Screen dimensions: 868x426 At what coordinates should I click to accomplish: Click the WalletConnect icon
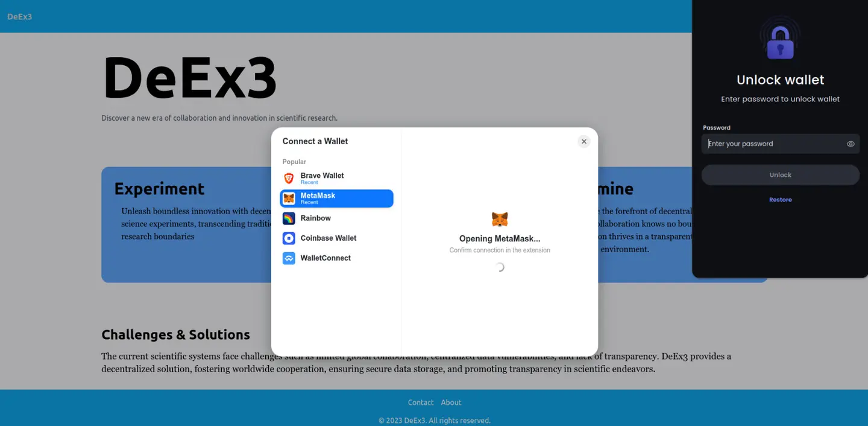coord(289,258)
